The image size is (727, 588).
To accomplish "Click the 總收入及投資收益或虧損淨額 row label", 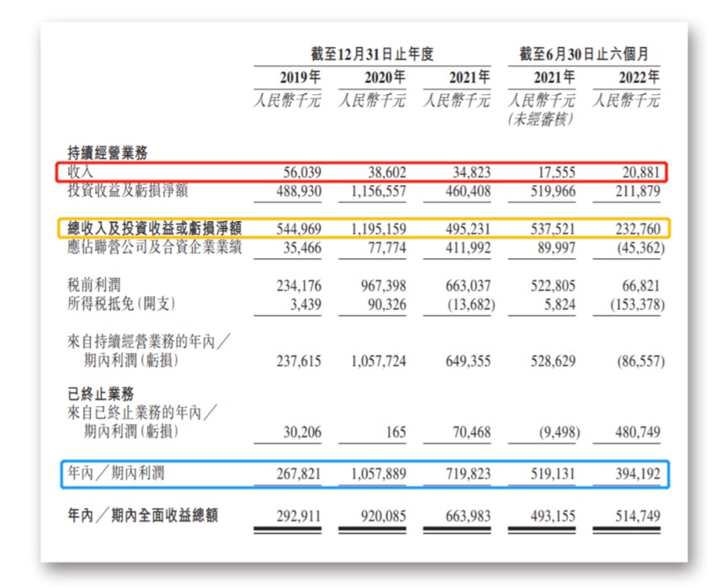I will coord(154,228).
